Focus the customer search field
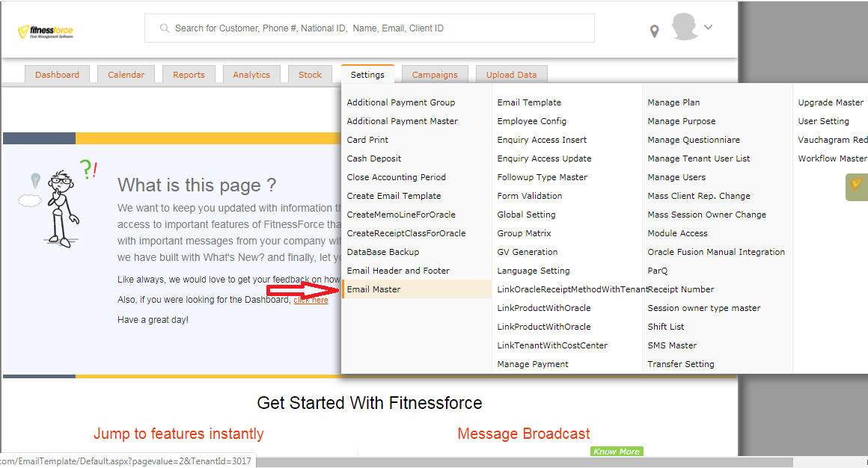 click(x=370, y=28)
